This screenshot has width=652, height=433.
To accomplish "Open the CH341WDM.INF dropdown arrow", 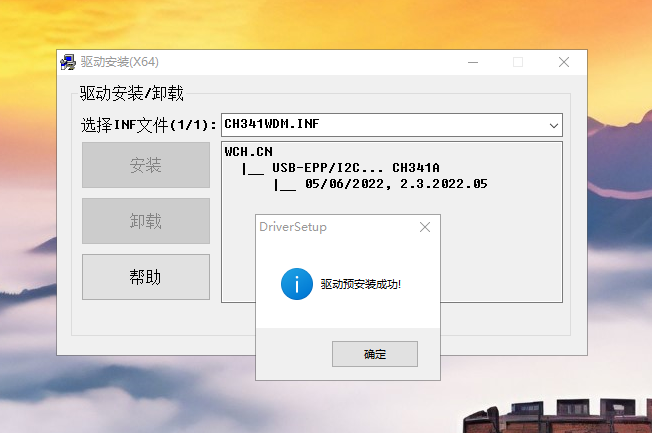I will point(553,125).
